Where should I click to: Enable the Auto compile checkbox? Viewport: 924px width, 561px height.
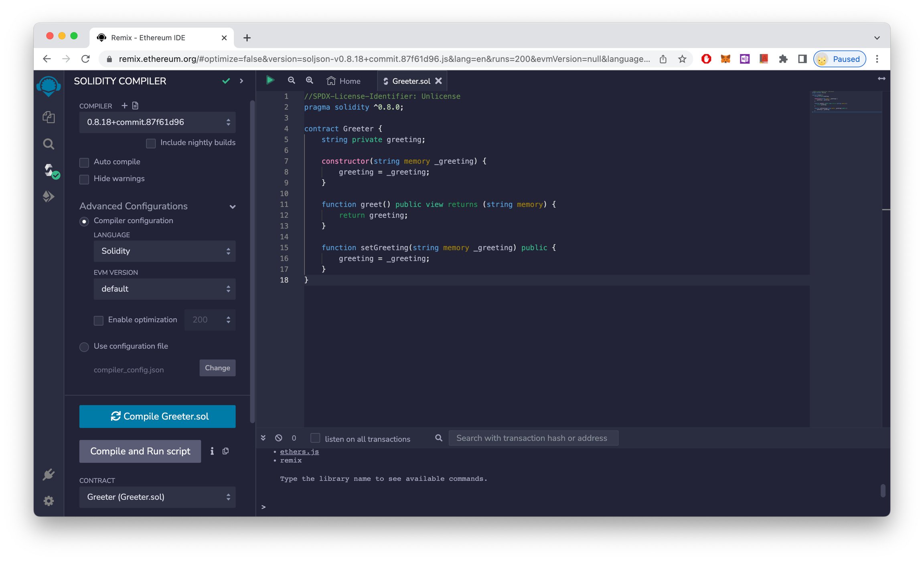[84, 162]
